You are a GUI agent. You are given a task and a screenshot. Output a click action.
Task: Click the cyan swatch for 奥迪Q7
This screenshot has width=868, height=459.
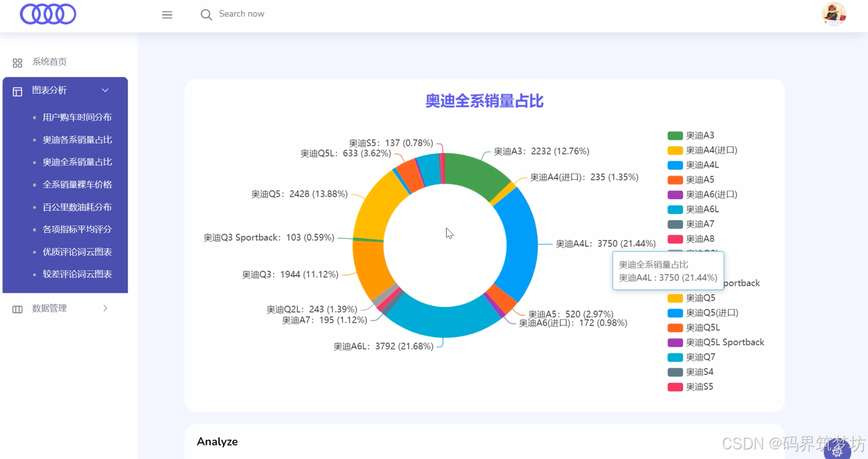coord(675,357)
